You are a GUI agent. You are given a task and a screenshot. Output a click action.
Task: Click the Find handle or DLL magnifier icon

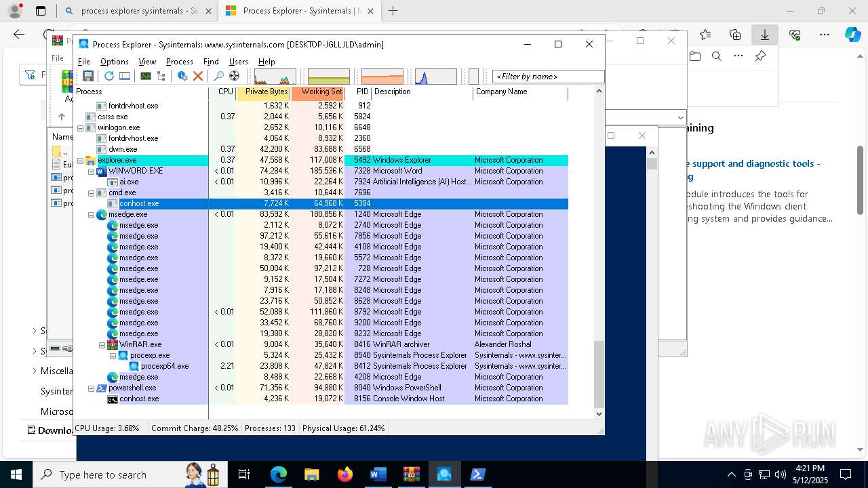(x=218, y=76)
